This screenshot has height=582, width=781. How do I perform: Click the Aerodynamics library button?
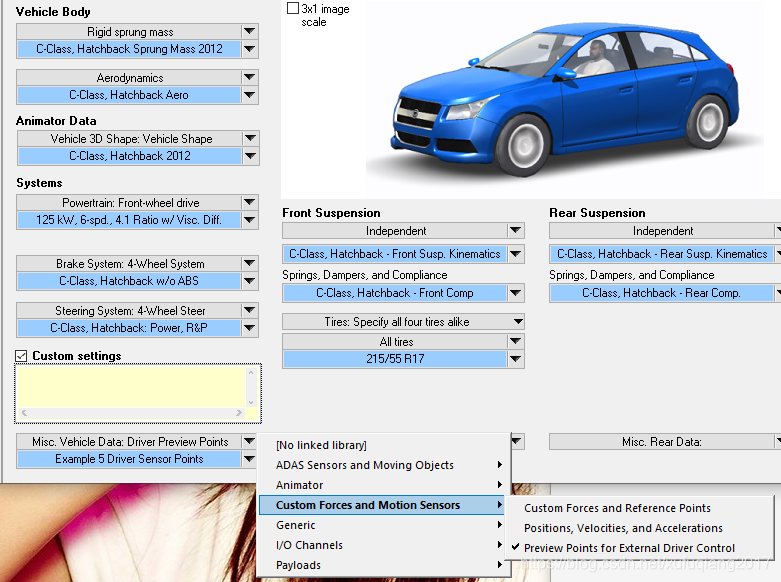(130, 77)
